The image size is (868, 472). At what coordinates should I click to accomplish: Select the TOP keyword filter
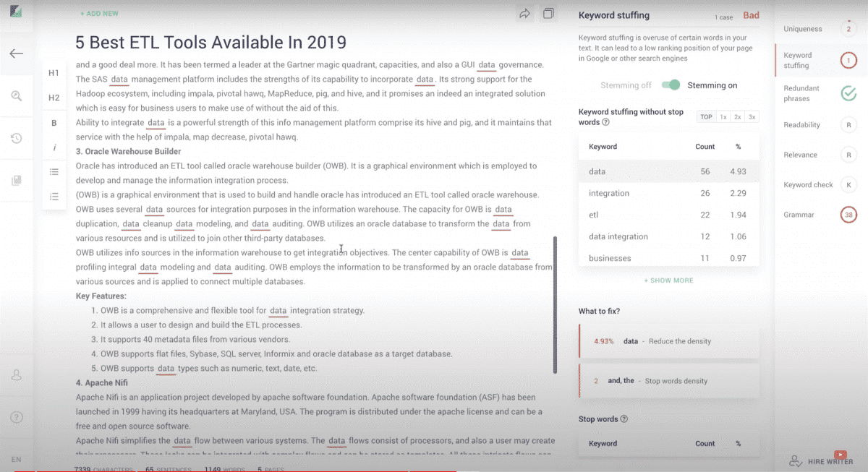pyautogui.click(x=706, y=117)
